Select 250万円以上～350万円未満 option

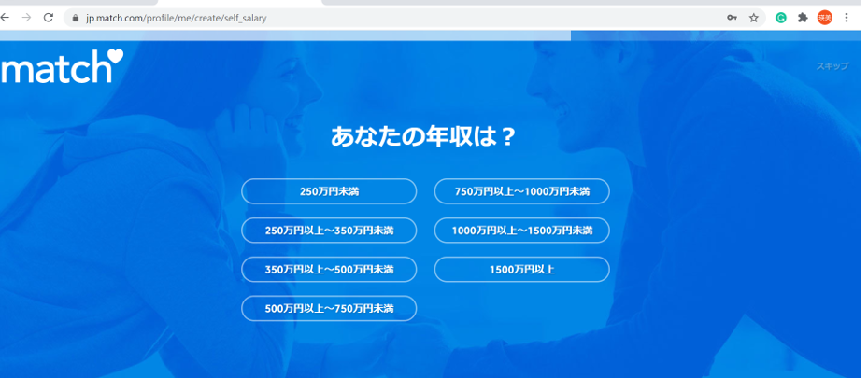point(329,231)
